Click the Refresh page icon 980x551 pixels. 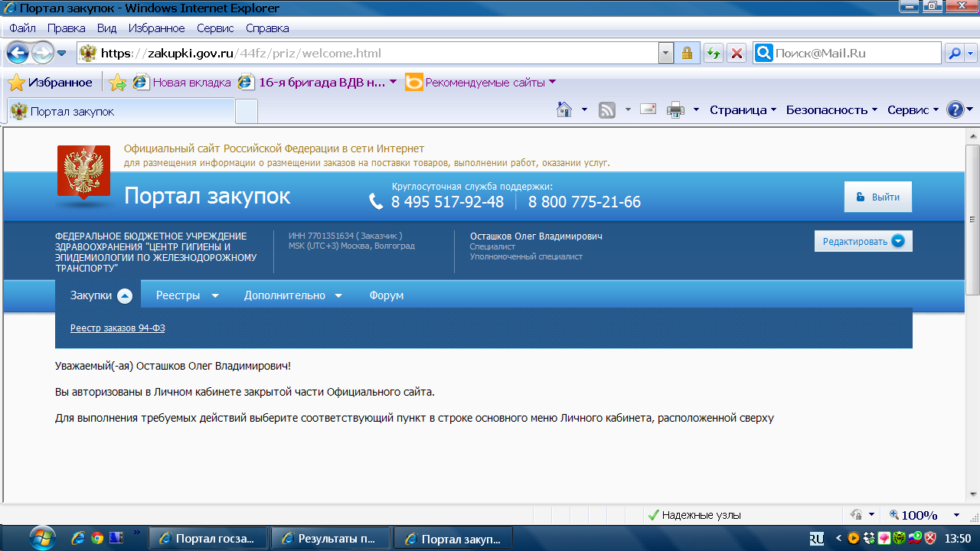714,53
